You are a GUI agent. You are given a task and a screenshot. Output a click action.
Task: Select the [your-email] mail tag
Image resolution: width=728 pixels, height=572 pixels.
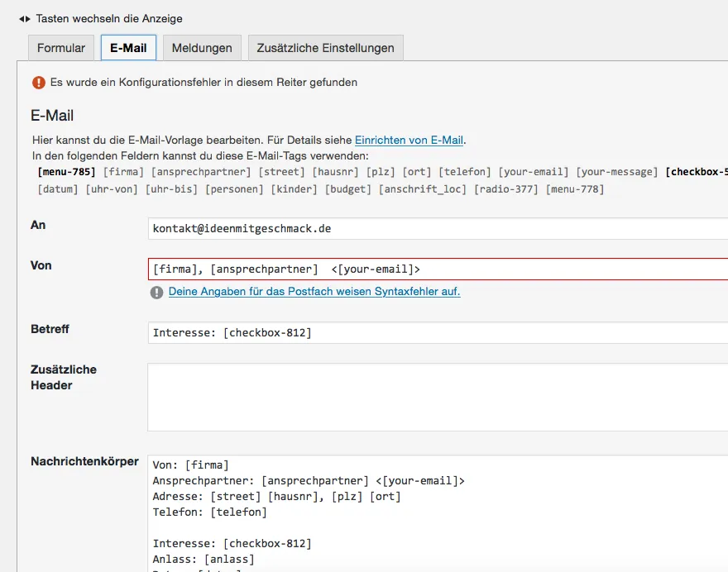pyautogui.click(x=533, y=172)
